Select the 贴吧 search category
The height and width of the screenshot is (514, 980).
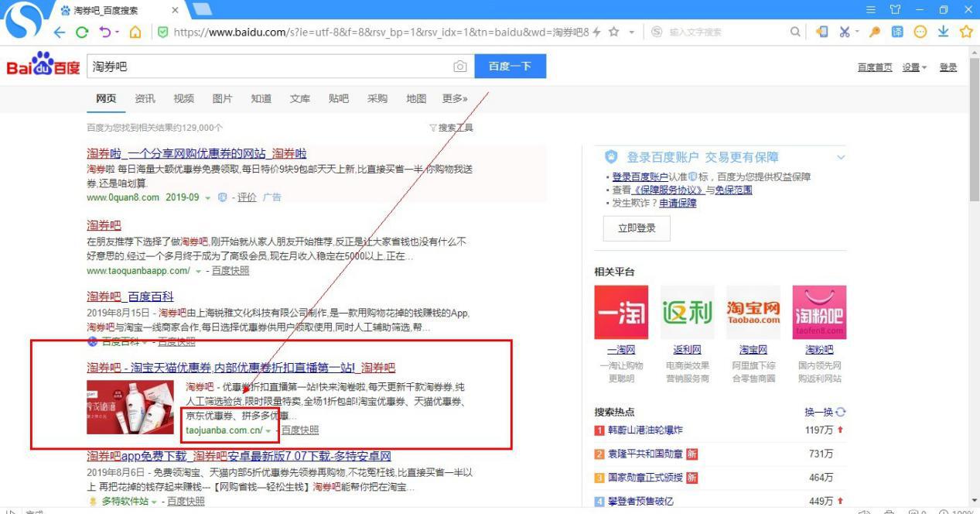pos(338,98)
